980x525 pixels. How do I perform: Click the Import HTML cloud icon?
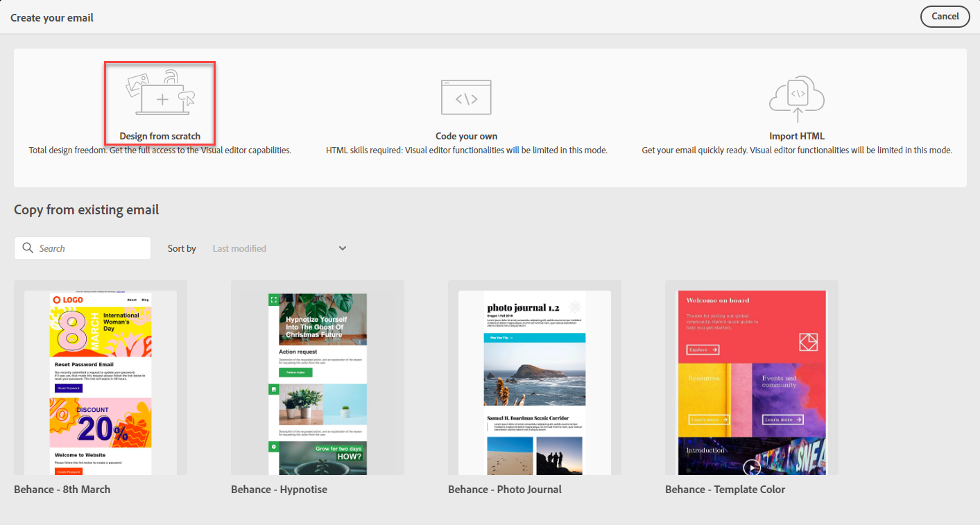[797, 99]
